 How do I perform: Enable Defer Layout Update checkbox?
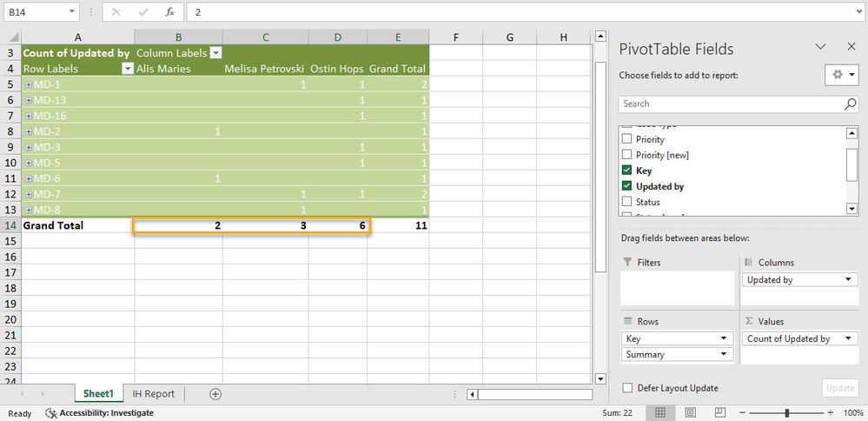pos(627,388)
